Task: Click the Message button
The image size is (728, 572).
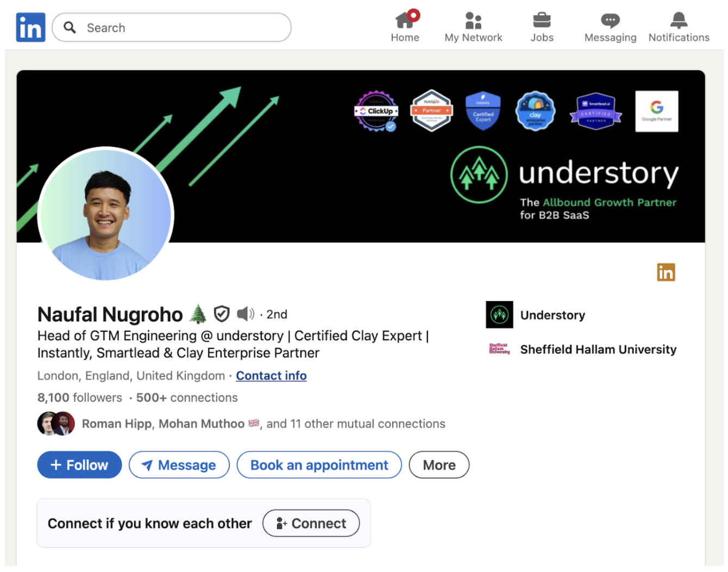Action: (179, 465)
